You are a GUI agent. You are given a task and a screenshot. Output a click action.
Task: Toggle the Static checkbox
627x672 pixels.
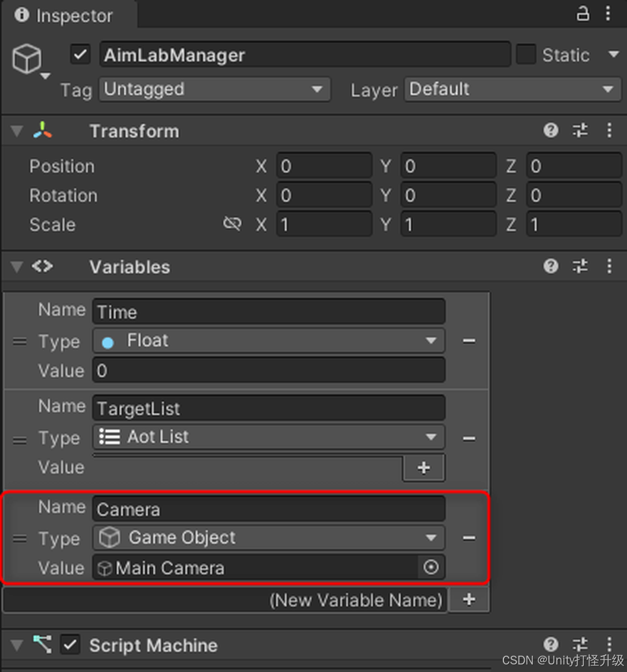[526, 55]
